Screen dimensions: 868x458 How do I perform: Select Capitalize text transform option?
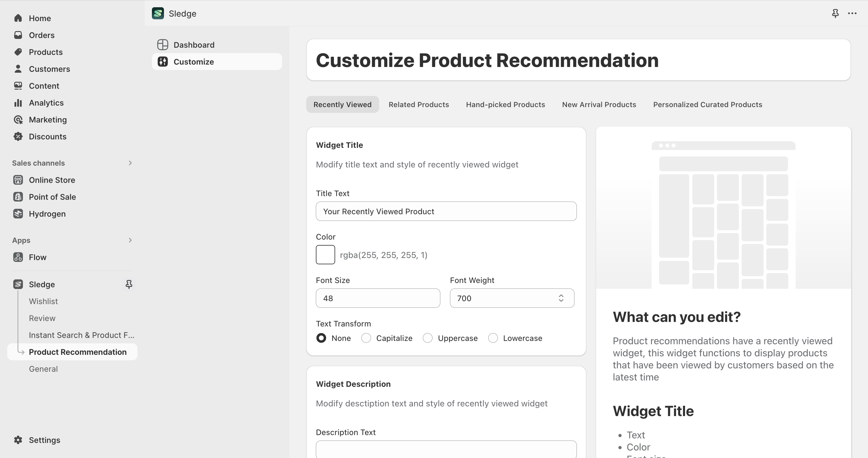click(x=366, y=338)
